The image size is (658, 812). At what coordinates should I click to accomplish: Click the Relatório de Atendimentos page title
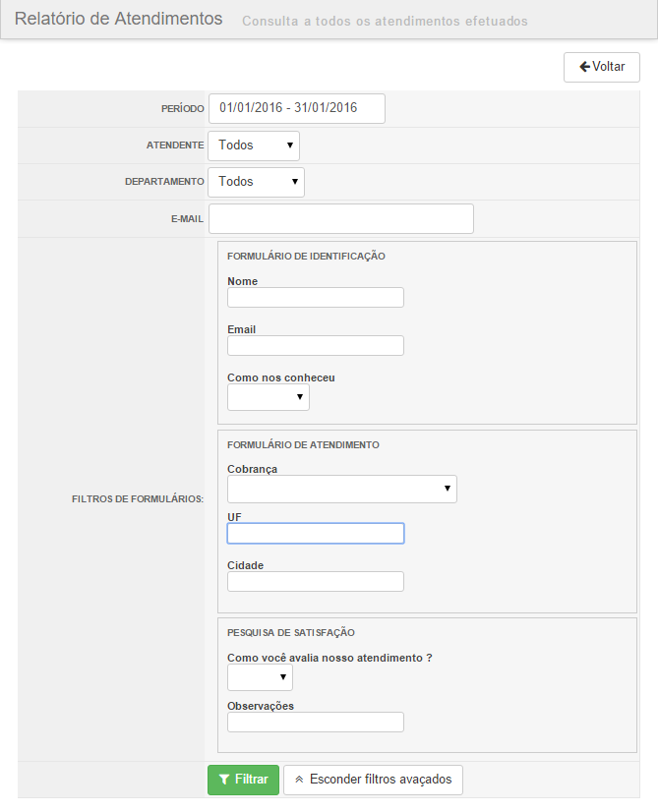pyautogui.click(x=119, y=19)
